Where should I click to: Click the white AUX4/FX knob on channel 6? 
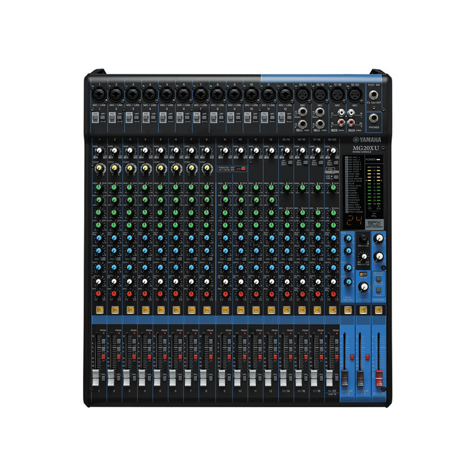point(176,282)
